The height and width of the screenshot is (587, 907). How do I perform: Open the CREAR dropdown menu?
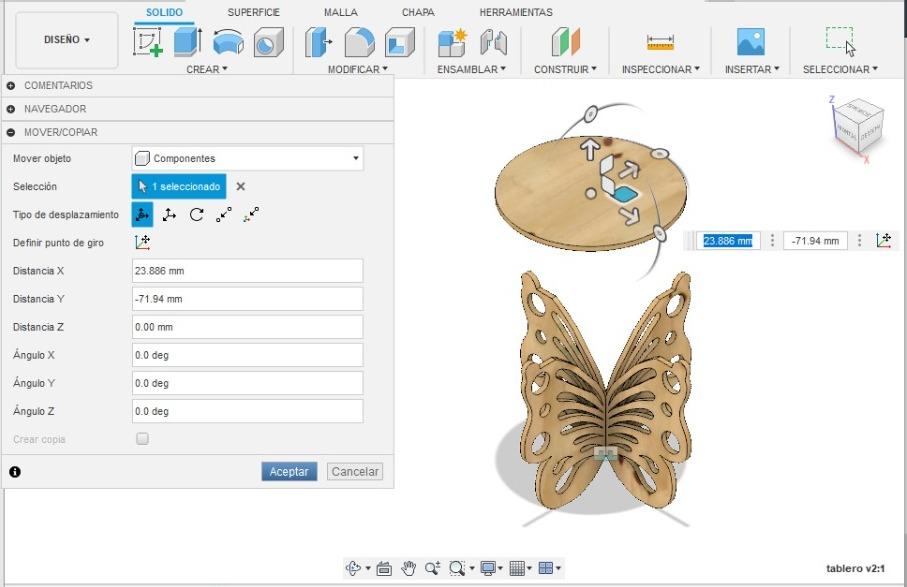pyautogui.click(x=207, y=69)
